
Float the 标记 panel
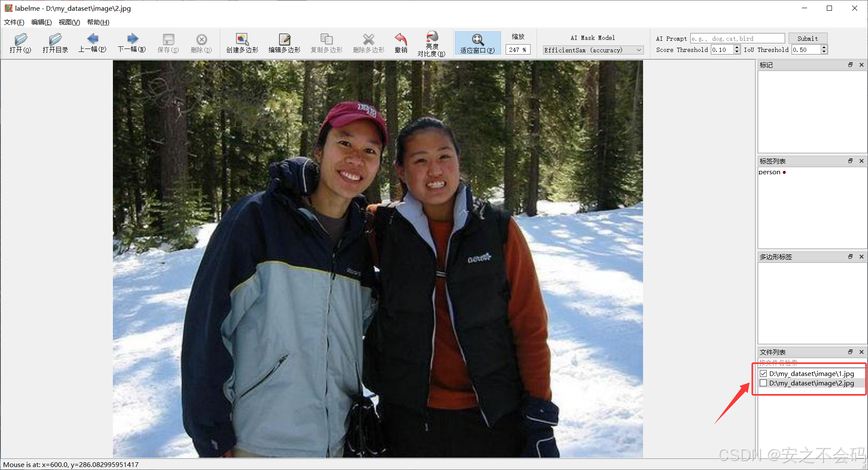[850, 65]
